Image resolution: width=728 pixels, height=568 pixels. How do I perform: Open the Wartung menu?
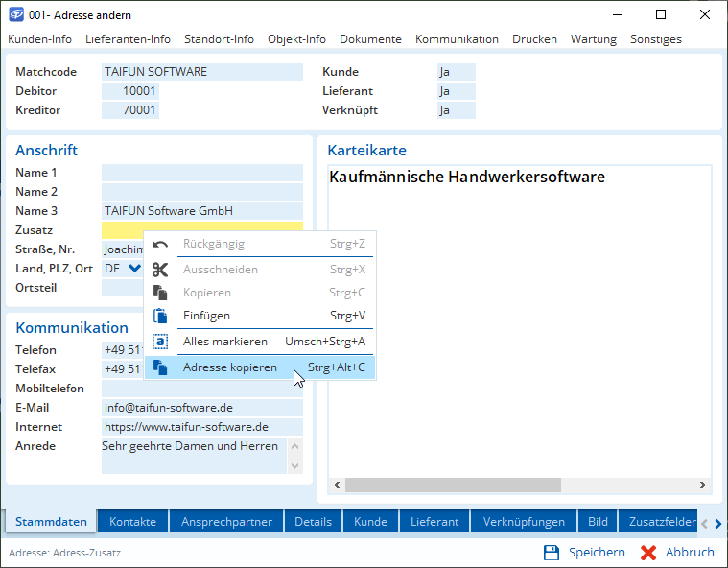tap(593, 39)
